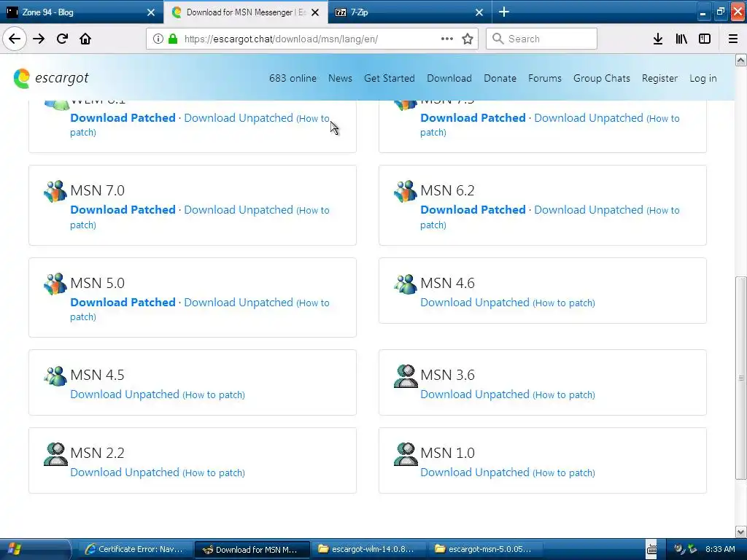Screen dimensions: 747x560
Task: Open the Donate page
Action: point(500,78)
